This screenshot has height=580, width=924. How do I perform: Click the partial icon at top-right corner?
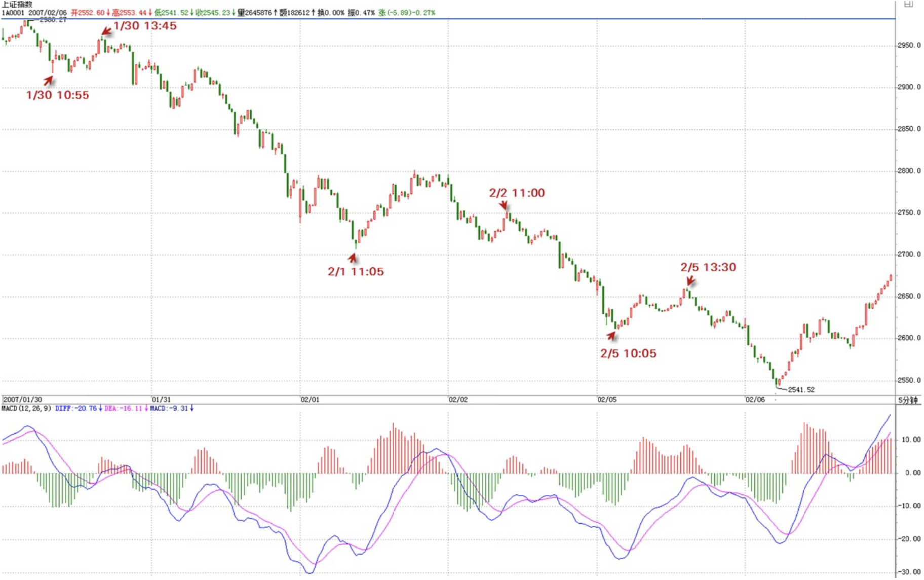[909, 4]
